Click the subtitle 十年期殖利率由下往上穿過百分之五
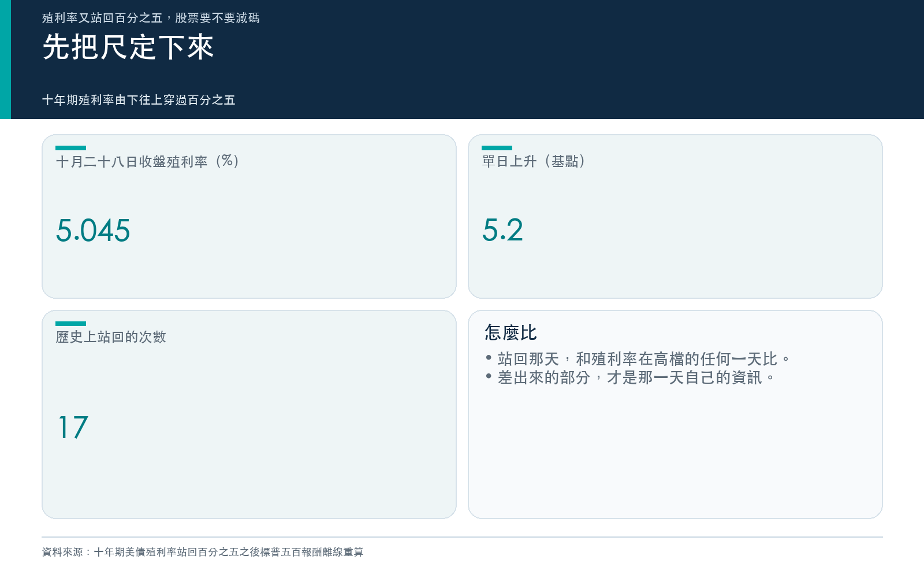 (139, 100)
